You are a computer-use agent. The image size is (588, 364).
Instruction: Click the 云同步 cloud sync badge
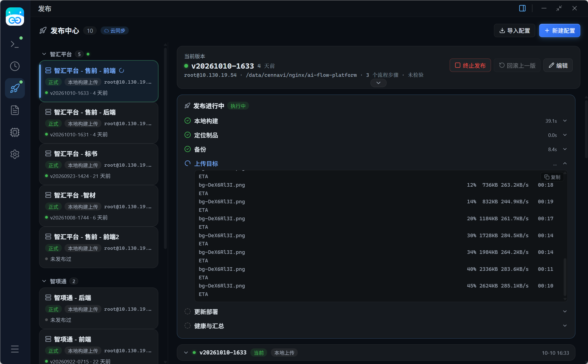point(115,31)
